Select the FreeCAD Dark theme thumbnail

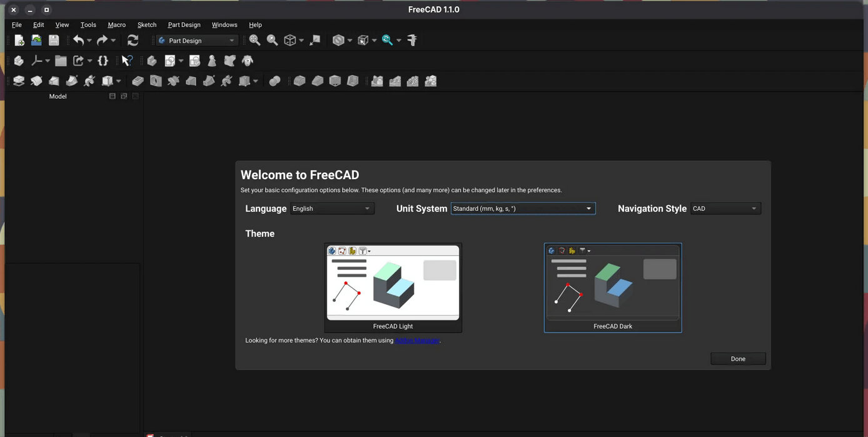[x=613, y=285]
